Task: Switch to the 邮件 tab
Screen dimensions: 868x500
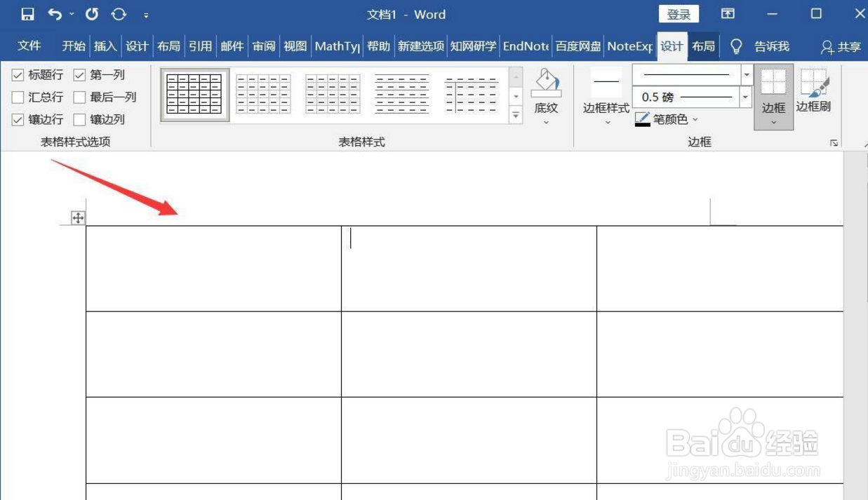Action: point(232,46)
